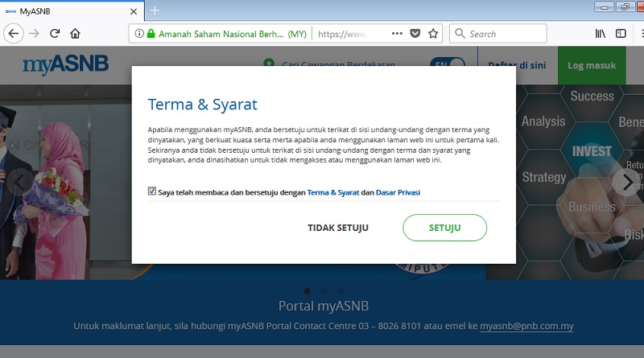This screenshot has height=358, width=644.
Task: Restore down the browser window
Action: (625, 7)
